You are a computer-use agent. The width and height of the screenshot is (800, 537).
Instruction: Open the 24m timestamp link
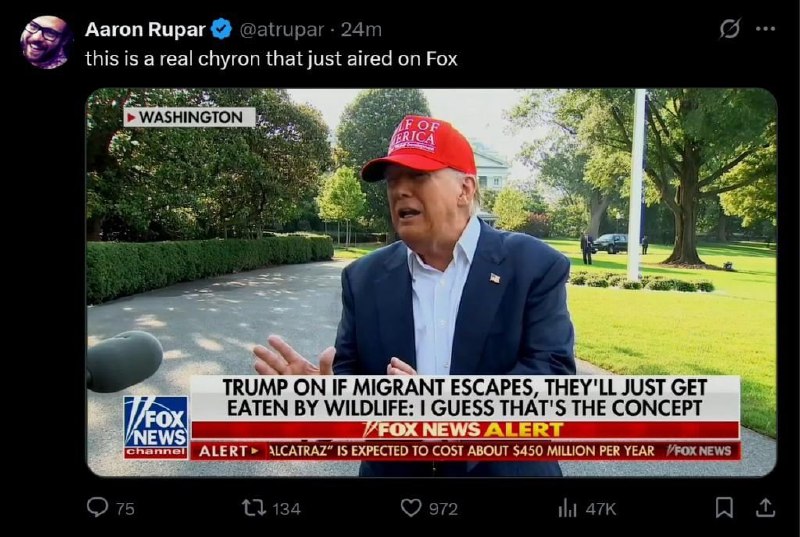(361, 30)
